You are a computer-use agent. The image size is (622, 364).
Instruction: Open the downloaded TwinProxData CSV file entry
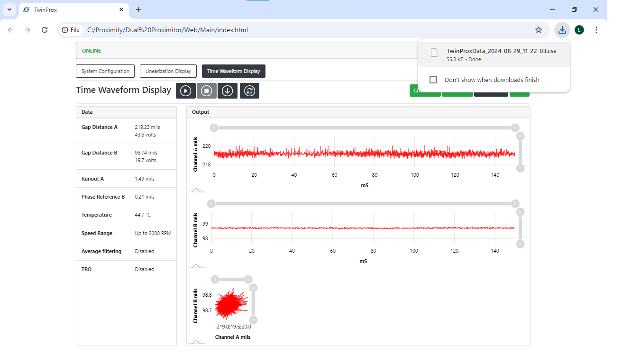pos(494,55)
